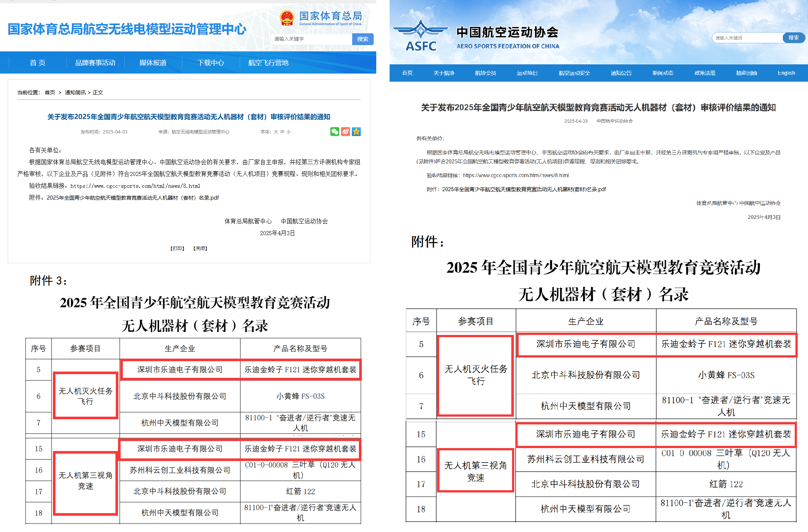Viewport: 808px width, 532px height.
Task: Set font size to 大 (large)
Action: pyautogui.click(x=276, y=132)
